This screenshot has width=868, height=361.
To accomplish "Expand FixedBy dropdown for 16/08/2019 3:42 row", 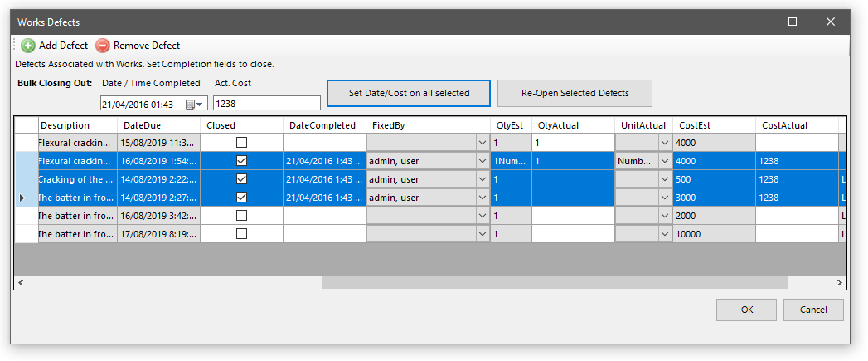I will [482, 216].
